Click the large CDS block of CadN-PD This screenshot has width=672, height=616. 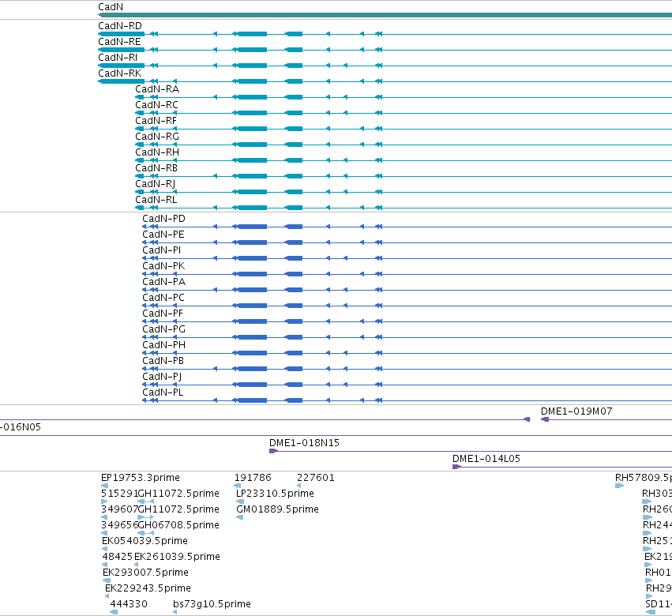pos(252,227)
